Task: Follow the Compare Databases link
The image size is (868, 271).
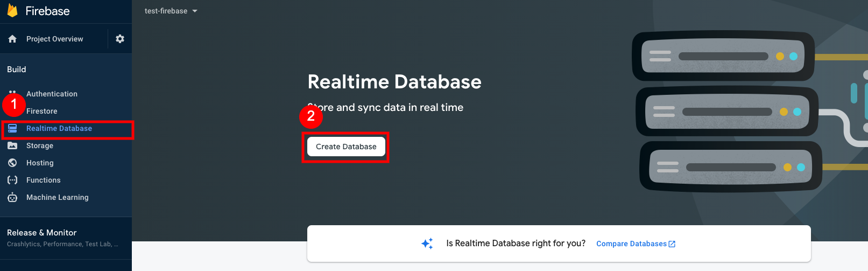Action: [x=631, y=244]
